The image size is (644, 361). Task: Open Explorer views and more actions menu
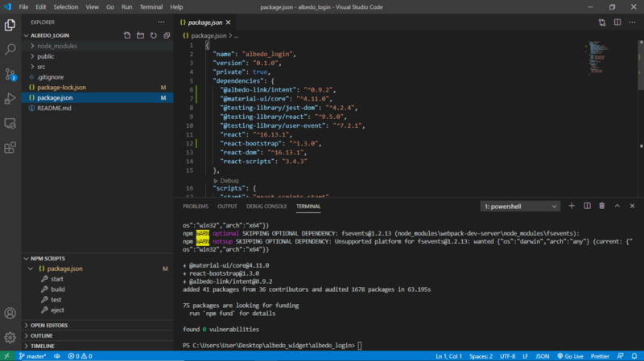[161, 23]
